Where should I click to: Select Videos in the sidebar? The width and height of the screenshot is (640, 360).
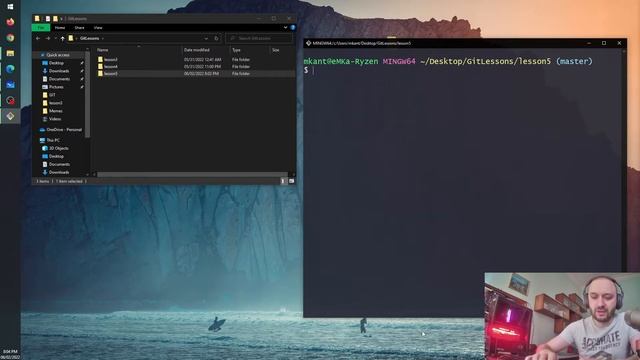pos(55,119)
